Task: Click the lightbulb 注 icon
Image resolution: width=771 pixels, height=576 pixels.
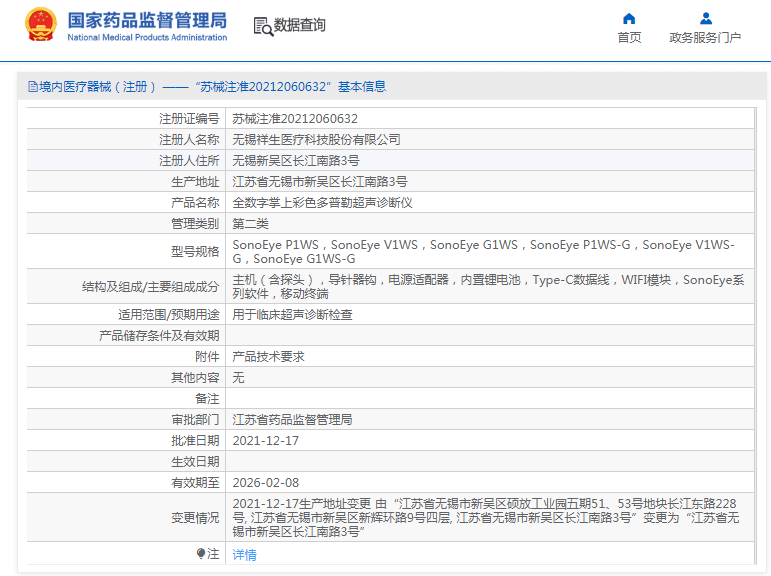Action: click(200, 554)
